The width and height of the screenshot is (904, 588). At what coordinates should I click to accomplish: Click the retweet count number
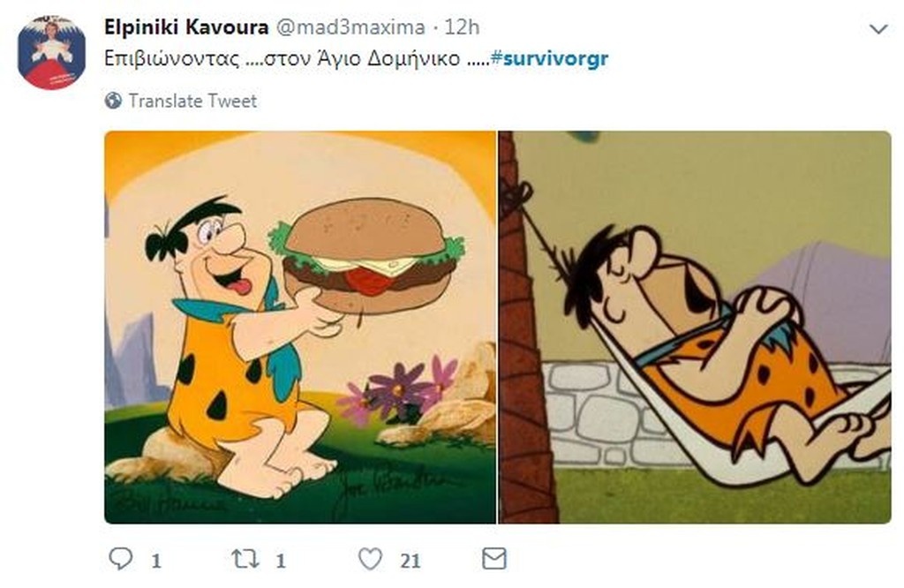[x=278, y=559]
